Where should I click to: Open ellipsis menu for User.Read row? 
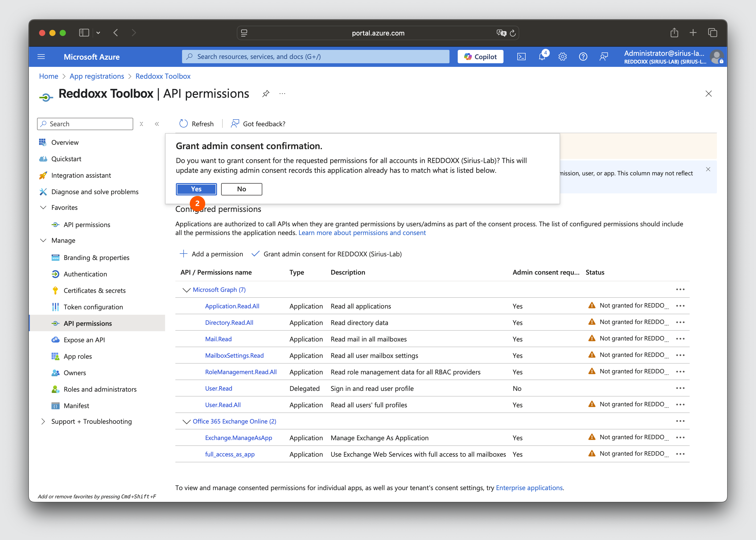point(680,388)
